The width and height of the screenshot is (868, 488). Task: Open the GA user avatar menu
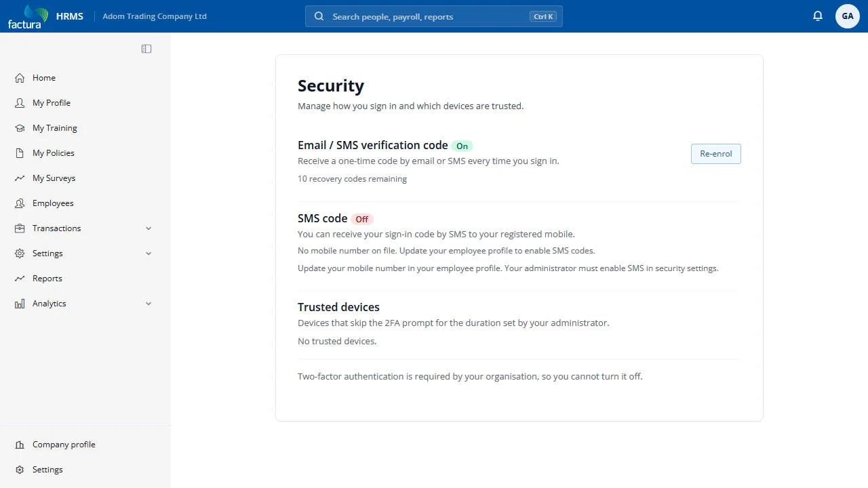point(848,16)
